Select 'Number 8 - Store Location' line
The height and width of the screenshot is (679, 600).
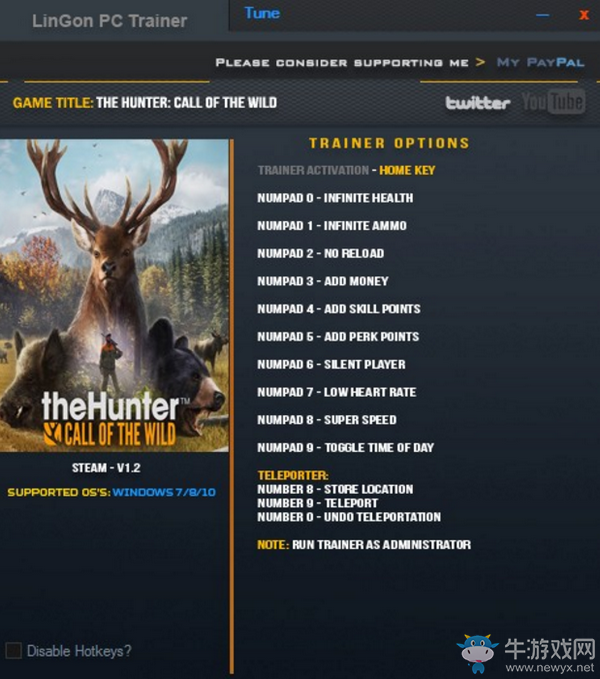click(x=335, y=489)
